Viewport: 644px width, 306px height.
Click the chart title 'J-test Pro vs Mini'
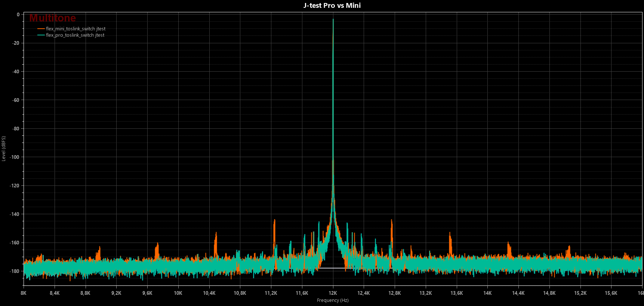click(x=332, y=5)
